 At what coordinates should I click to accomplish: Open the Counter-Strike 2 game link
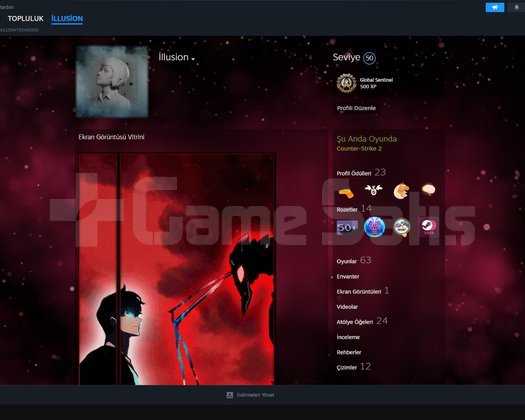pos(359,148)
